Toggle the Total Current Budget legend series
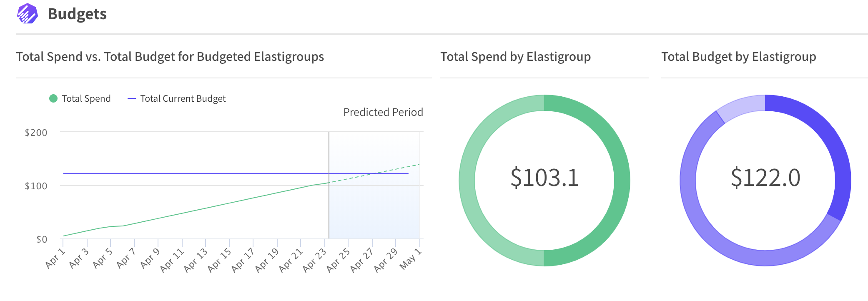The height and width of the screenshot is (301, 868). (183, 99)
